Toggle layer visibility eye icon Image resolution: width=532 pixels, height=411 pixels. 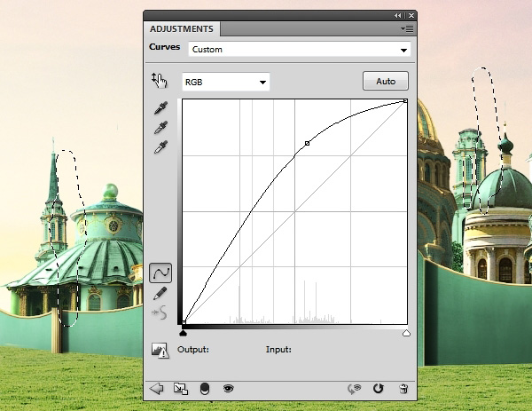[x=228, y=388]
